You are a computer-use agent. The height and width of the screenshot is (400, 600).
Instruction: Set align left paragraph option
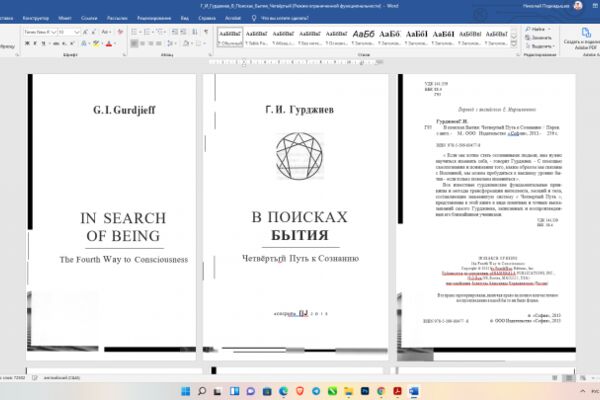(x=134, y=44)
